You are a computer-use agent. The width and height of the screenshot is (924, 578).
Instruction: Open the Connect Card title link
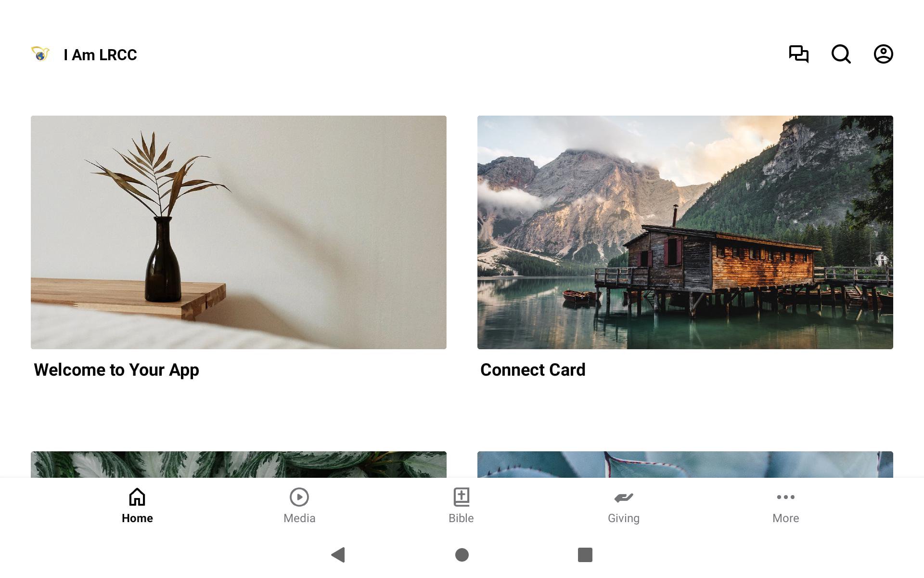pos(533,370)
